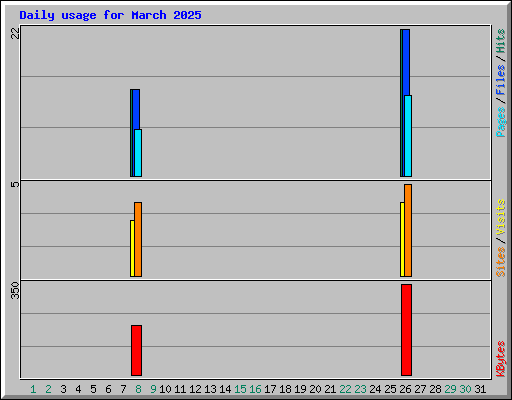Click day 5 on the x-axis
Screen dimensions: 512x400
[x=93, y=389]
